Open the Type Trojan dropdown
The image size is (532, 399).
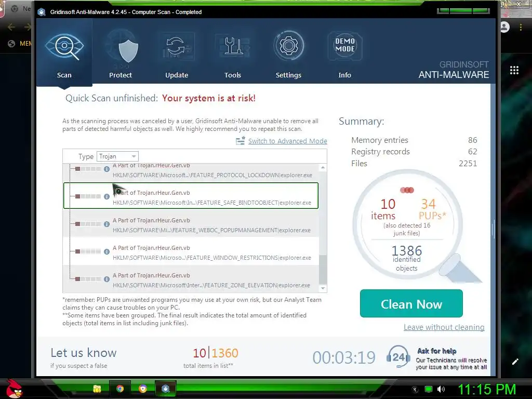pos(117,156)
